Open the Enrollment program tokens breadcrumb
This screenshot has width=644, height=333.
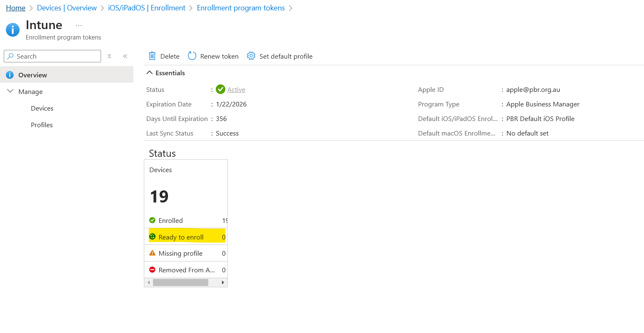[241, 8]
